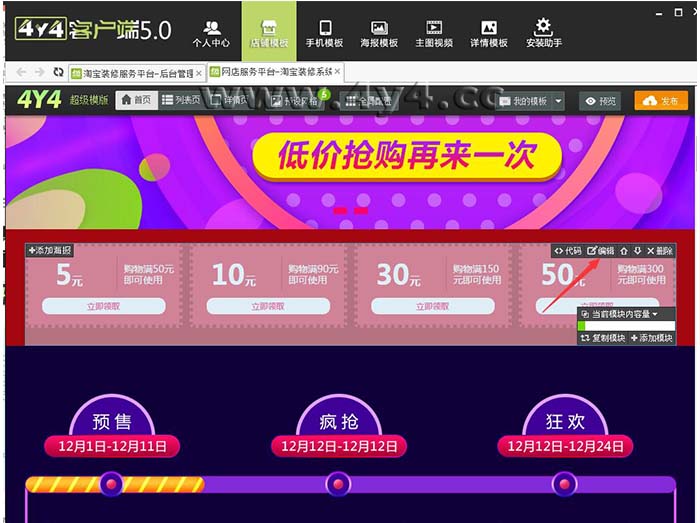This screenshot has height=523, width=700.
Task: Switch to 店铺模板 tab
Action: coord(268,32)
